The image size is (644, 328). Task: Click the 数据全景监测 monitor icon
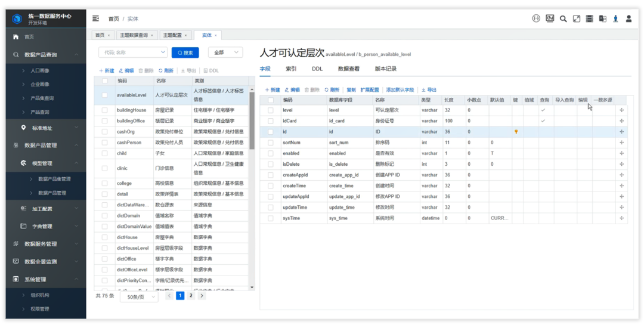(x=16, y=261)
